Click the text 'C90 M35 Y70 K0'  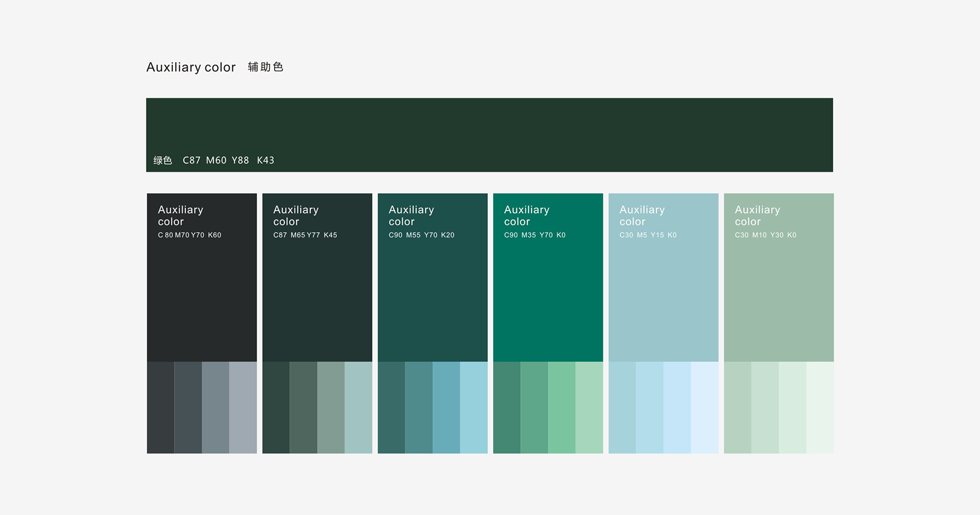pos(535,235)
